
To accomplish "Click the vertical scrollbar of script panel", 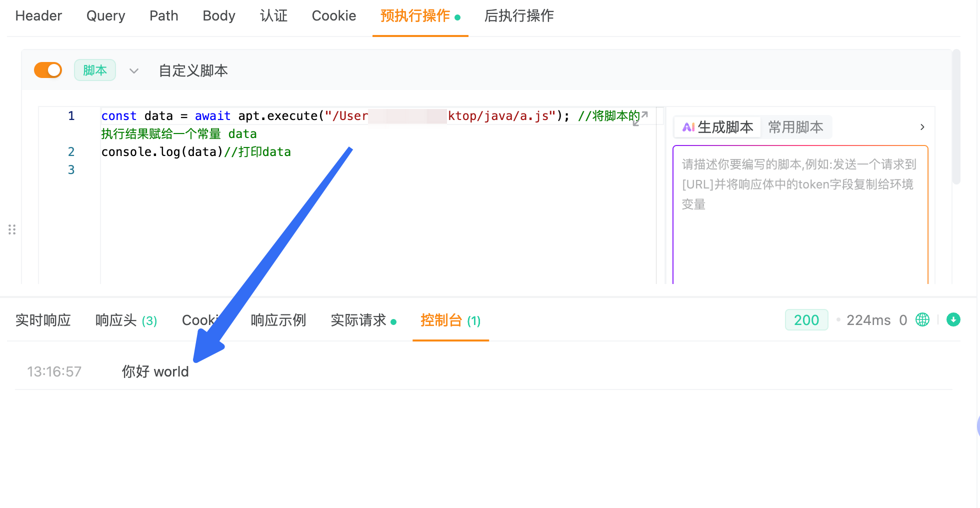I will pyautogui.click(x=956, y=117).
